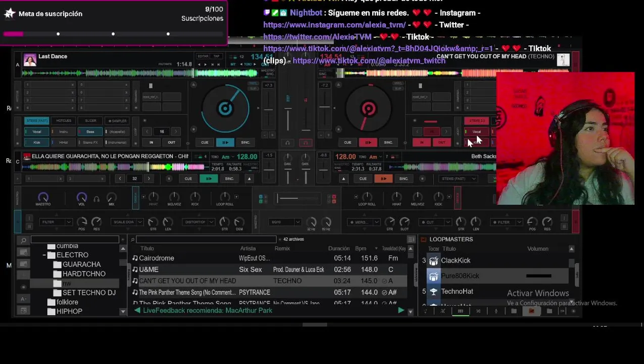Switch deck A pads to SAMPLER
Viewport: 644px width, 364px height.
click(117, 121)
